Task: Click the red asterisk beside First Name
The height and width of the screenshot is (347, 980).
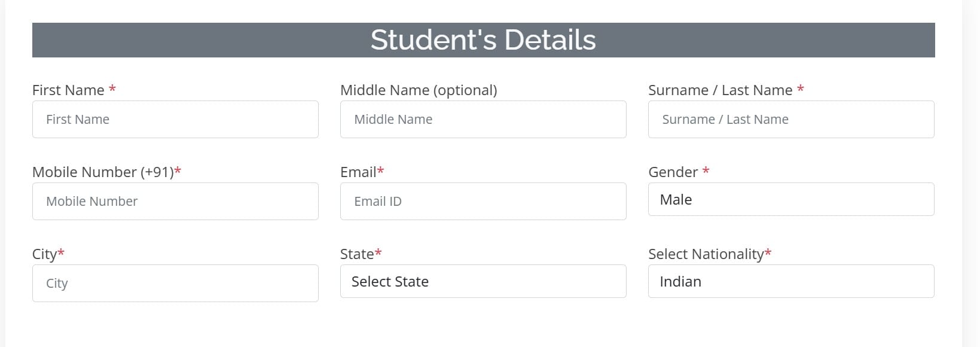Action: 112,90
